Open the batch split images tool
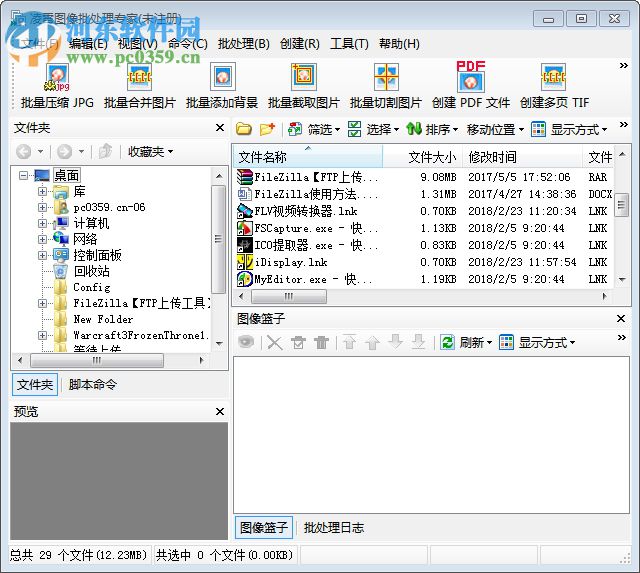Image resolution: width=640 pixels, height=573 pixels. [386, 87]
